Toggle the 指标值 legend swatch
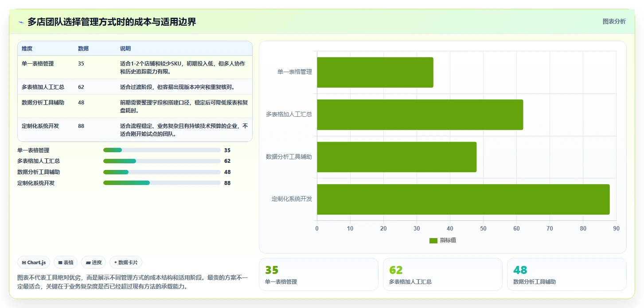This screenshot has height=308, width=644. point(433,240)
